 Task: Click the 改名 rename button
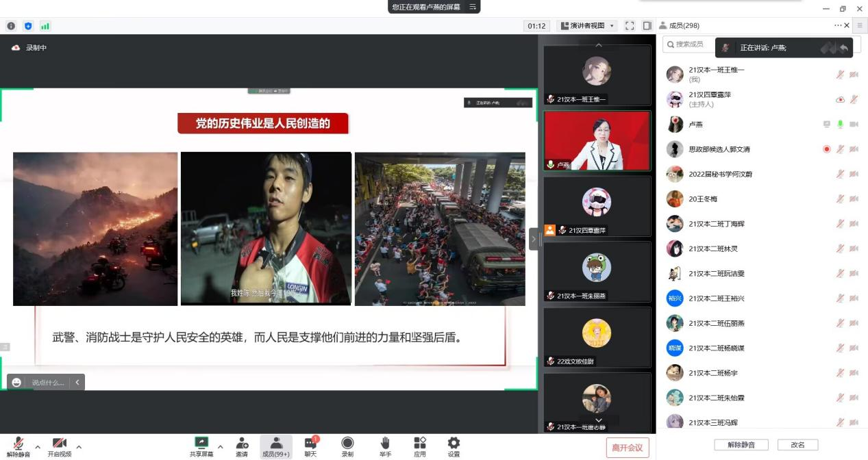tap(797, 444)
